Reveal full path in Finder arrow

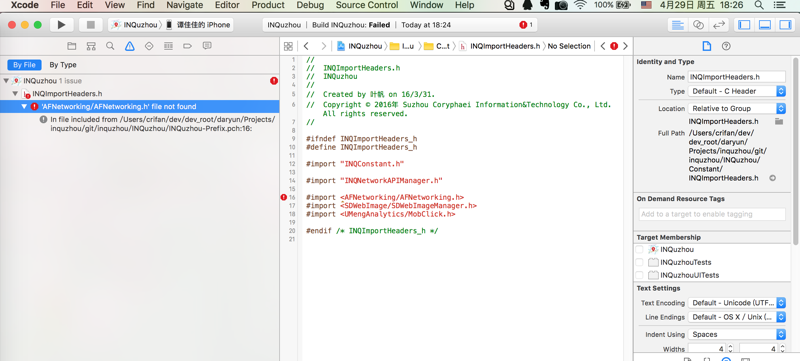(772, 178)
